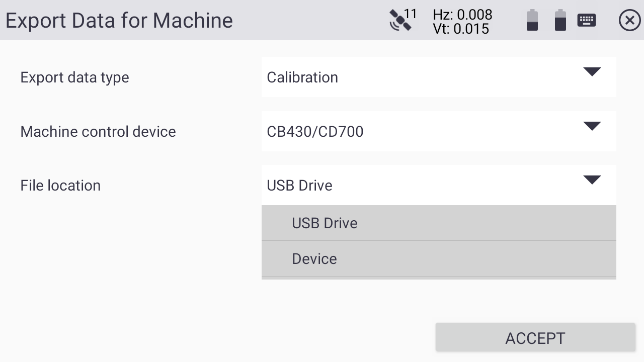View the Vt precision value

[461, 29]
